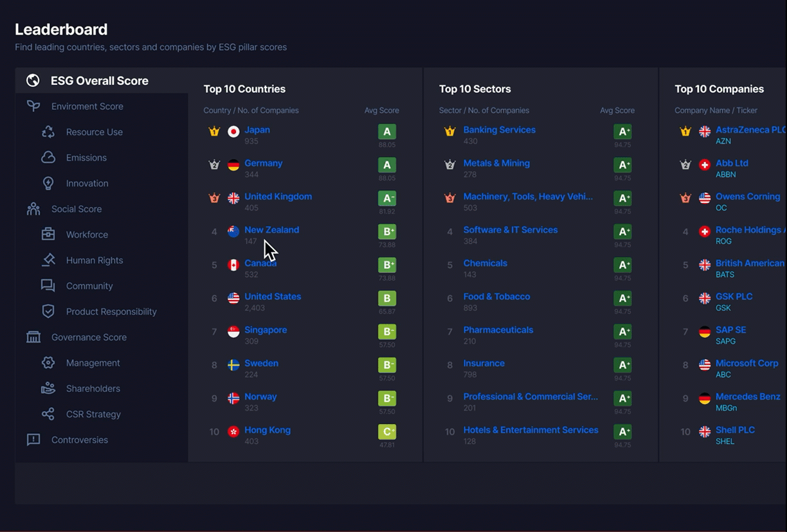Viewport: 787px width, 532px height.
Task: Click the Owens Corning company link
Action: click(748, 197)
